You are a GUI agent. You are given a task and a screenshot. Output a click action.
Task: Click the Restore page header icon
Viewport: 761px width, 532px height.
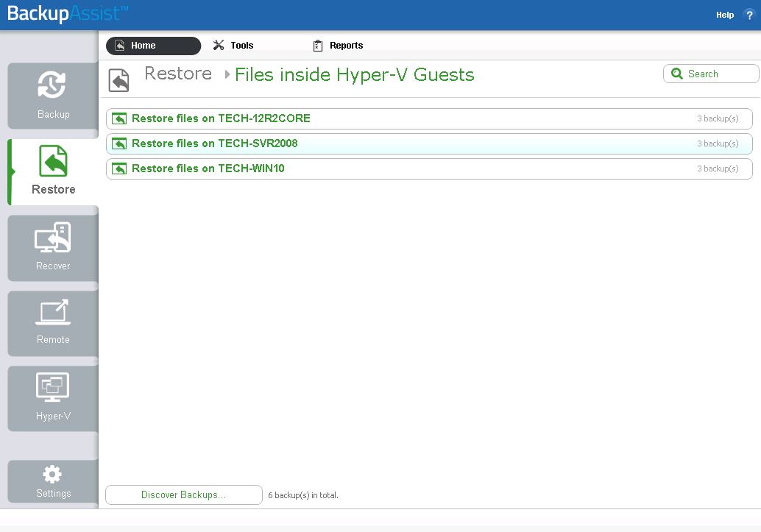119,80
